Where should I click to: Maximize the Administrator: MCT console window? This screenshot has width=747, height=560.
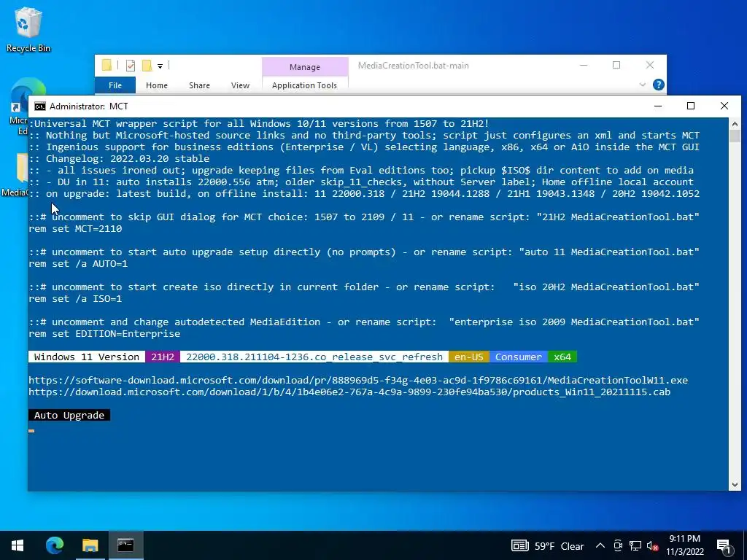coord(691,106)
